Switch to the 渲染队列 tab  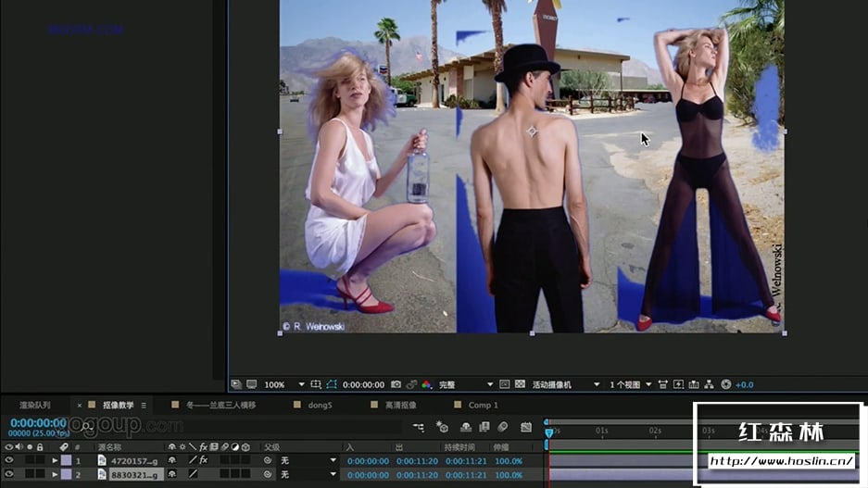35,405
